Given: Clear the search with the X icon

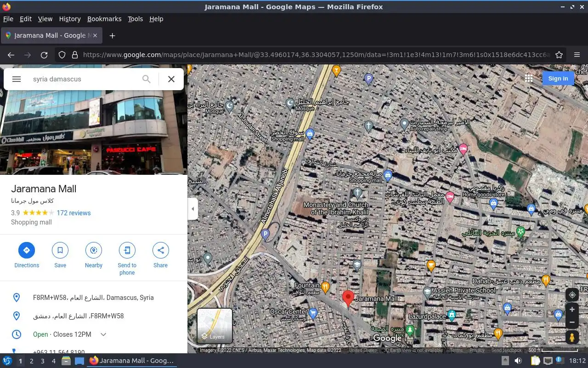Looking at the screenshot, I should (x=171, y=79).
